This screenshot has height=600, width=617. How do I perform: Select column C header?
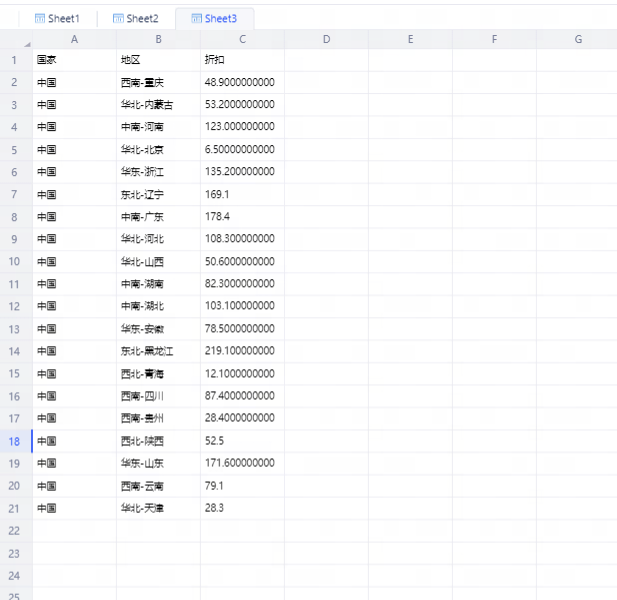point(242,39)
